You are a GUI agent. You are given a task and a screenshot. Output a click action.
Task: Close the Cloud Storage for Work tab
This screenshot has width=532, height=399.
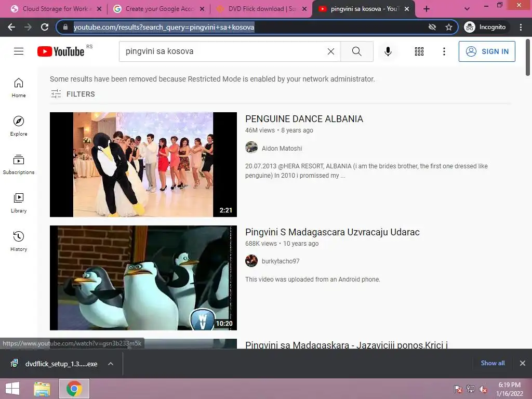point(99,9)
